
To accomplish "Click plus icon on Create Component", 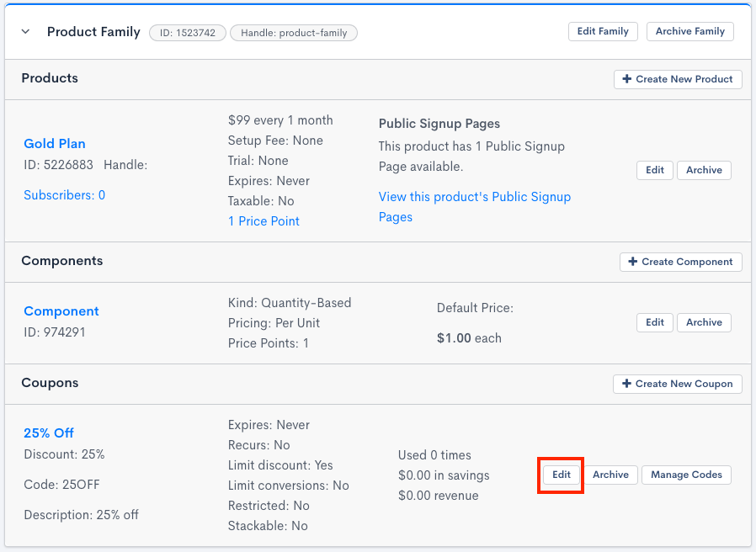I will pos(632,262).
